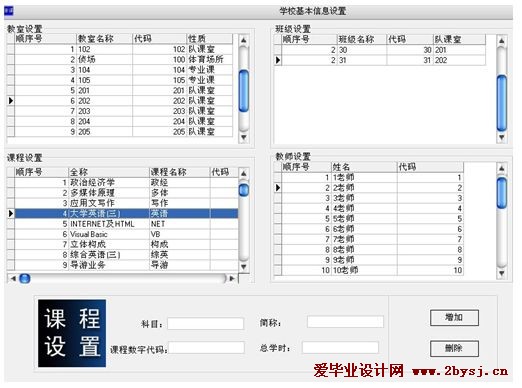This screenshot has width=522, height=388.
Task: Click the 课程设置 horizontal scrollbar thumb
Action: [25, 278]
